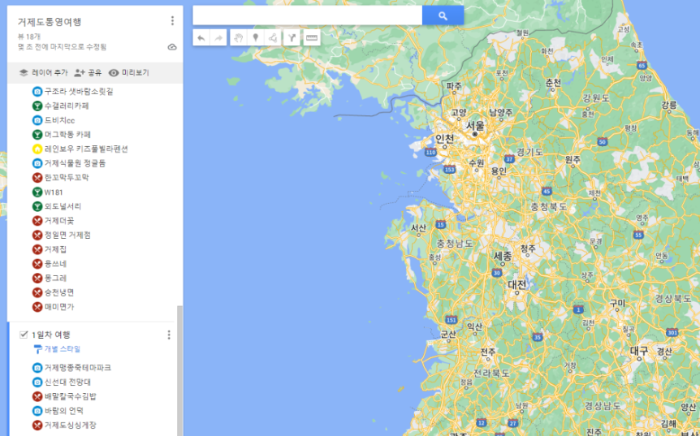Viewport: 700px width, 436px height.
Task: Click the 충청남도 province label on the map
Action: (454, 244)
